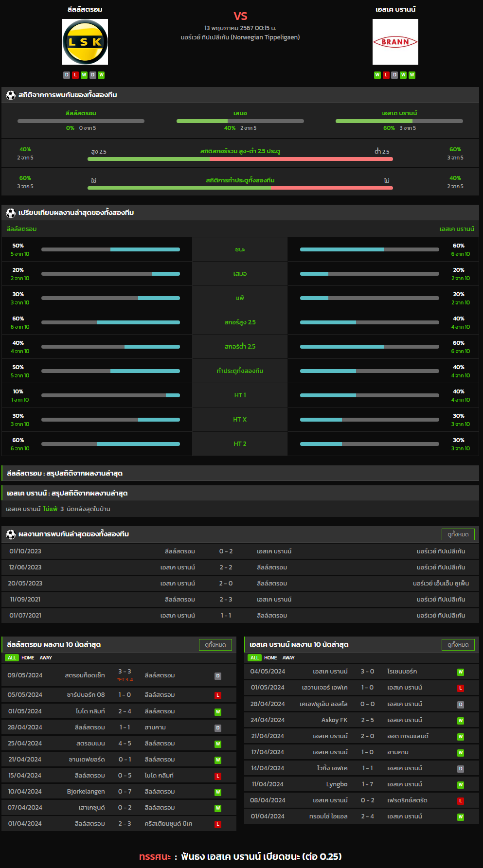Select ALL tab in Lillestrøm results panel

pyautogui.click(x=12, y=658)
